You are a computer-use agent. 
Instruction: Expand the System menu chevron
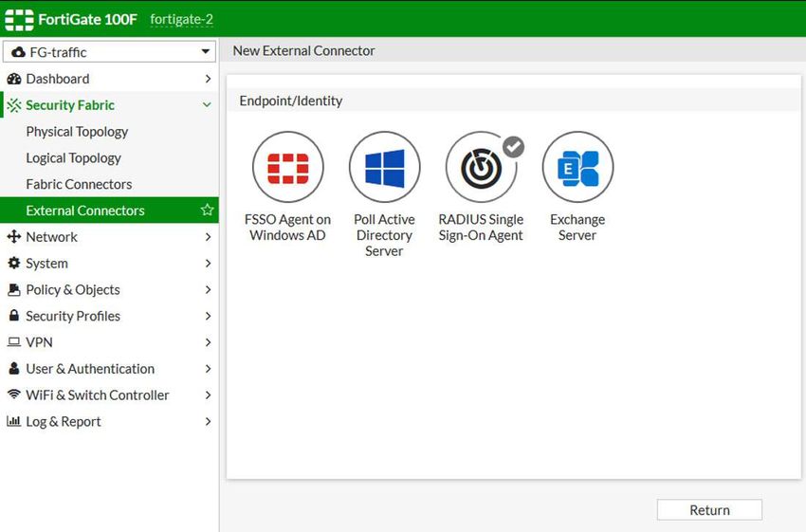(x=208, y=264)
